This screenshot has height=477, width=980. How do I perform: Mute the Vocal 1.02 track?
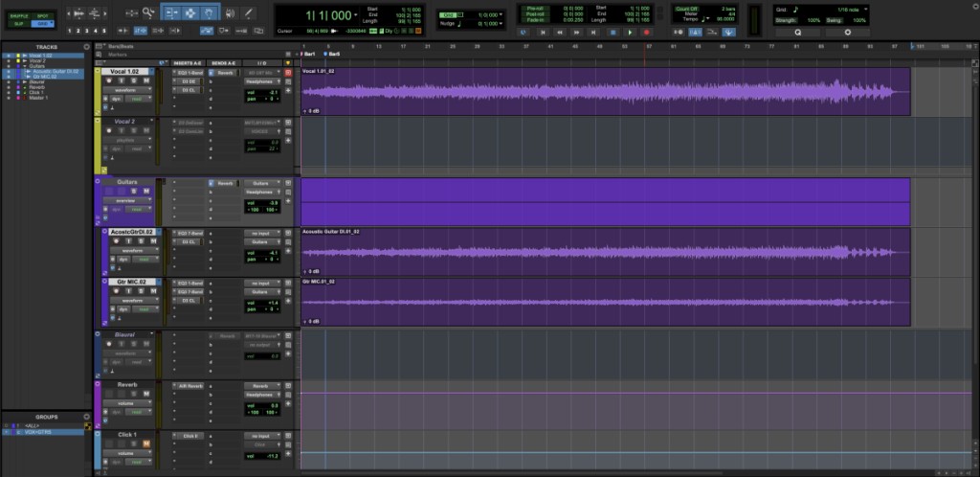click(x=145, y=80)
